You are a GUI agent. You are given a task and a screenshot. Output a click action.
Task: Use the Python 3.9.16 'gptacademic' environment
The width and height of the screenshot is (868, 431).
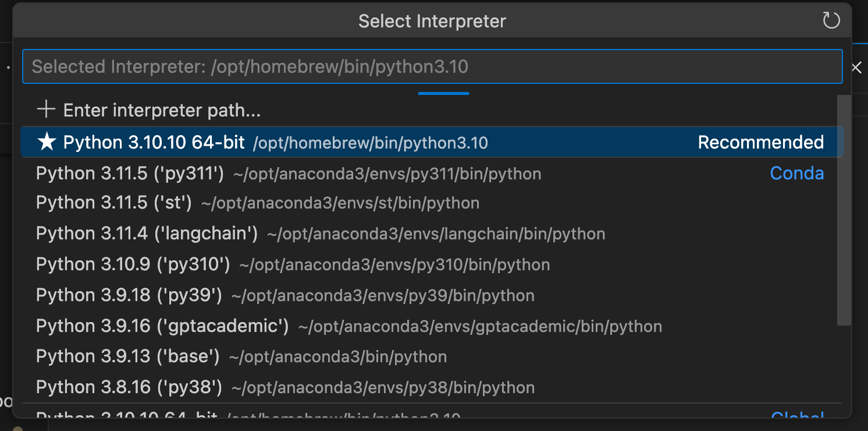click(348, 326)
